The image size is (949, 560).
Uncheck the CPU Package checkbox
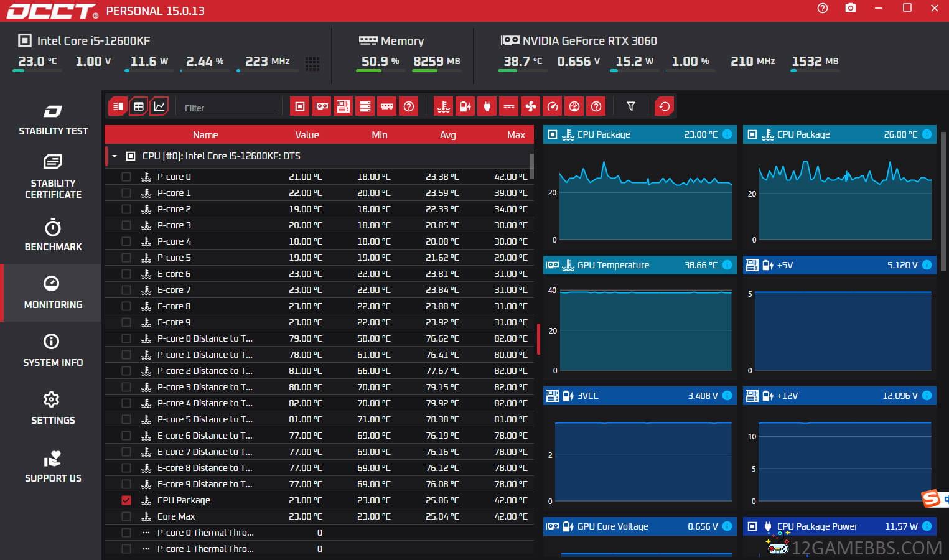(126, 500)
